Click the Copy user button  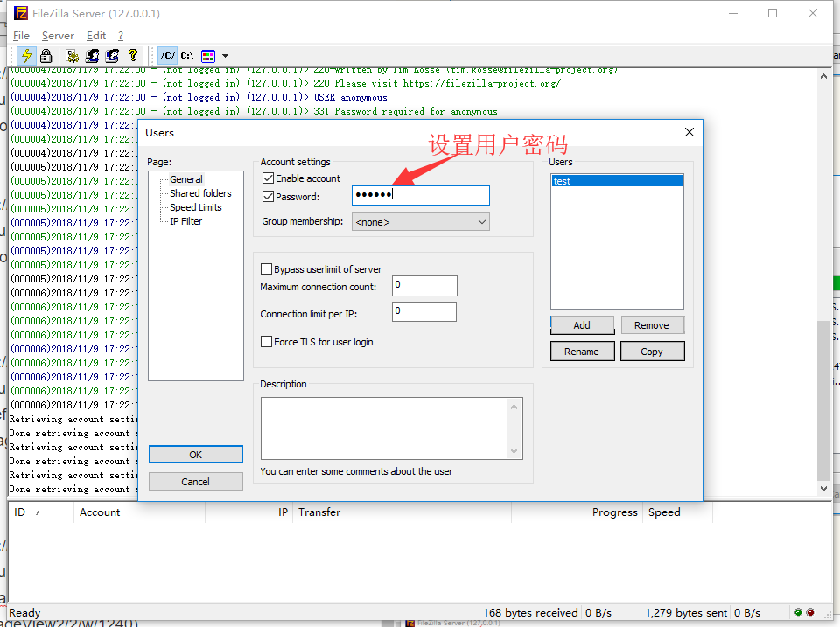652,352
